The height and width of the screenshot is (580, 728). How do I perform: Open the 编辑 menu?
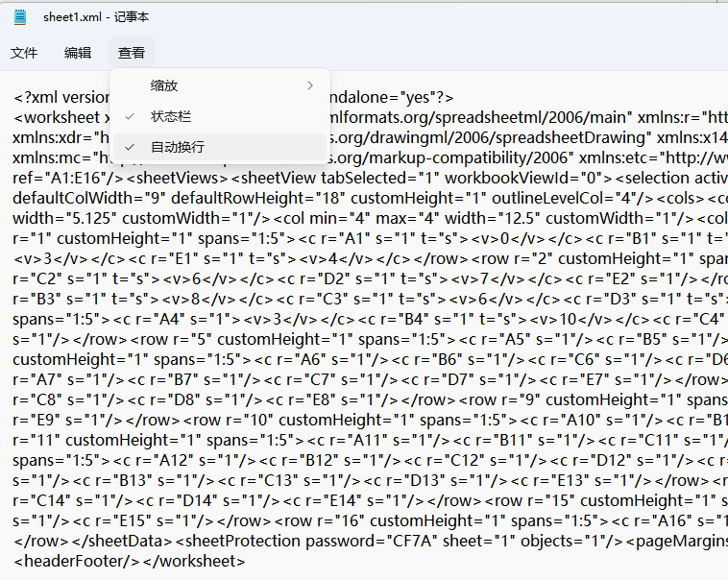(x=78, y=53)
